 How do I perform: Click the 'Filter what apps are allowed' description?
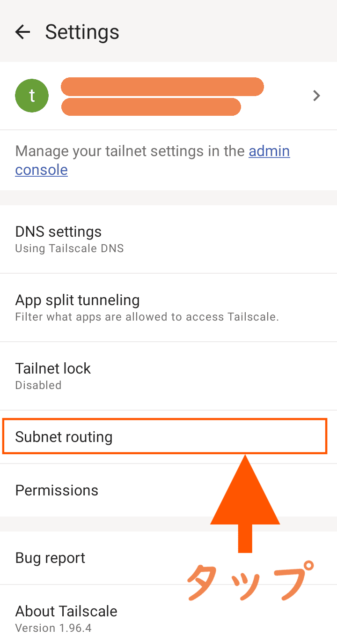[x=147, y=317]
